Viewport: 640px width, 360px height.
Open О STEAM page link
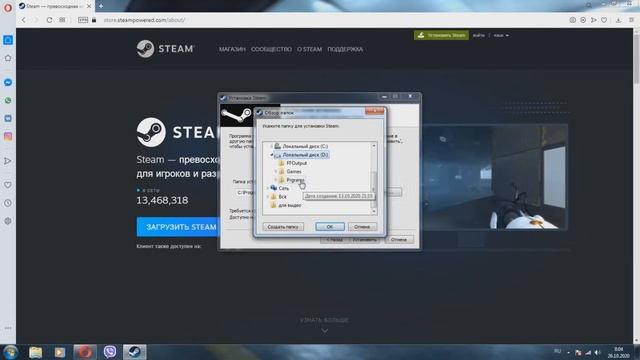click(309, 49)
